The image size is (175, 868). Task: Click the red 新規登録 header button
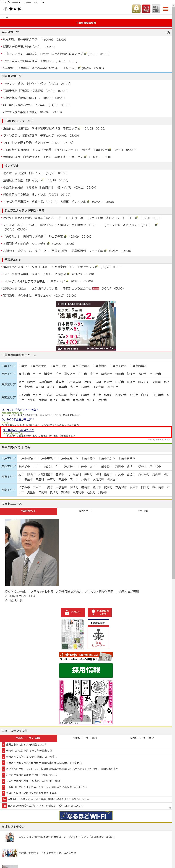pyautogui.click(x=146, y=9)
